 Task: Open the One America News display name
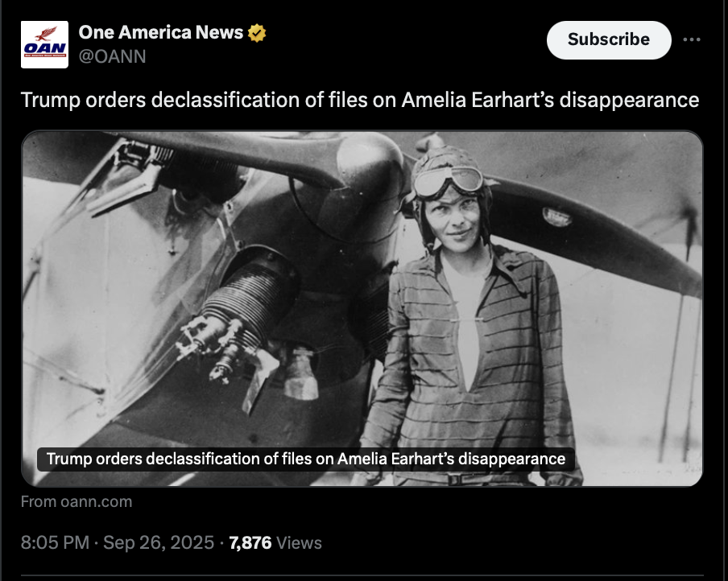(x=161, y=33)
